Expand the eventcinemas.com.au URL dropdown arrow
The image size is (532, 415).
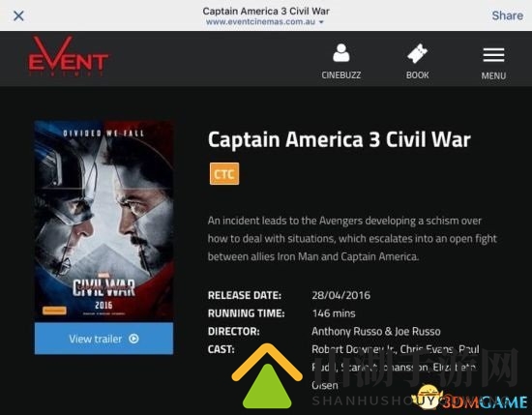tap(321, 22)
